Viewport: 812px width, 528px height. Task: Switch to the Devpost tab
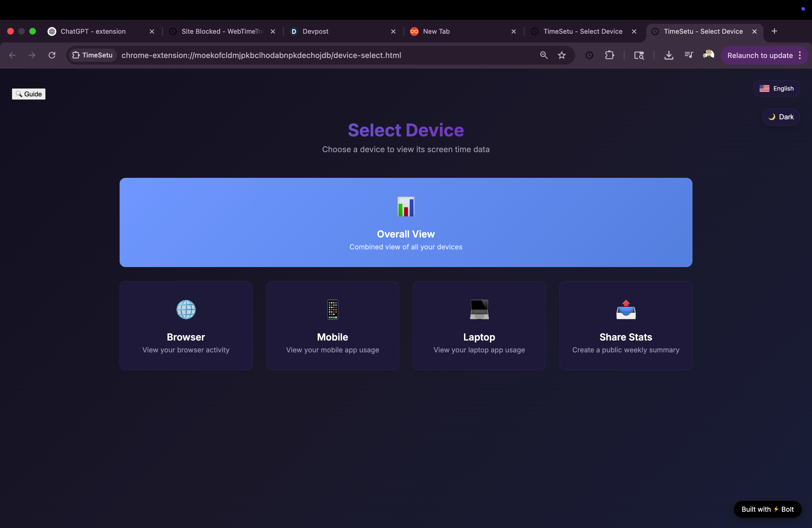click(315, 31)
